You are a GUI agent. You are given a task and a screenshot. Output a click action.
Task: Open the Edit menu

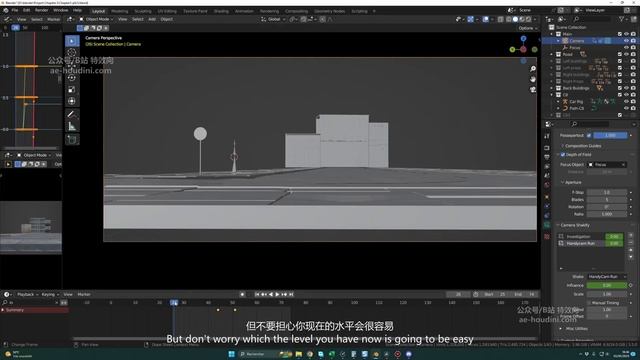coord(27,10)
